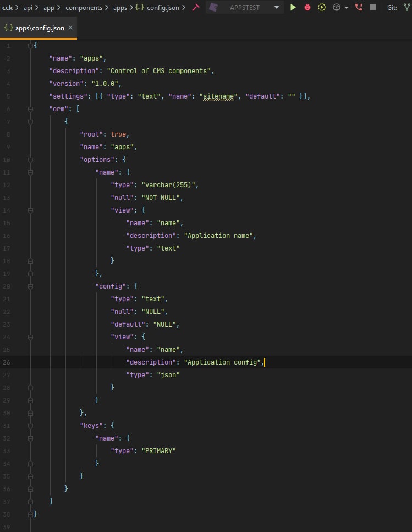This screenshot has width=412, height=532.
Task: Click the profiler clock icon in the toolbar
Action: click(337, 7)
